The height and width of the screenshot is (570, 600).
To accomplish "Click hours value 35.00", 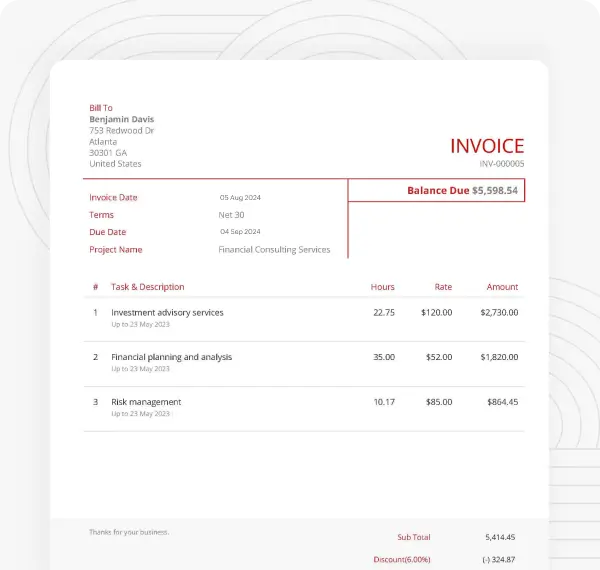I will coord(384,357).
